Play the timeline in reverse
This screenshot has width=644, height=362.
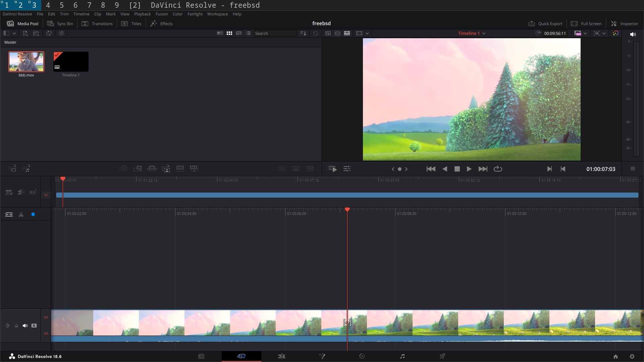click(445, 169)
